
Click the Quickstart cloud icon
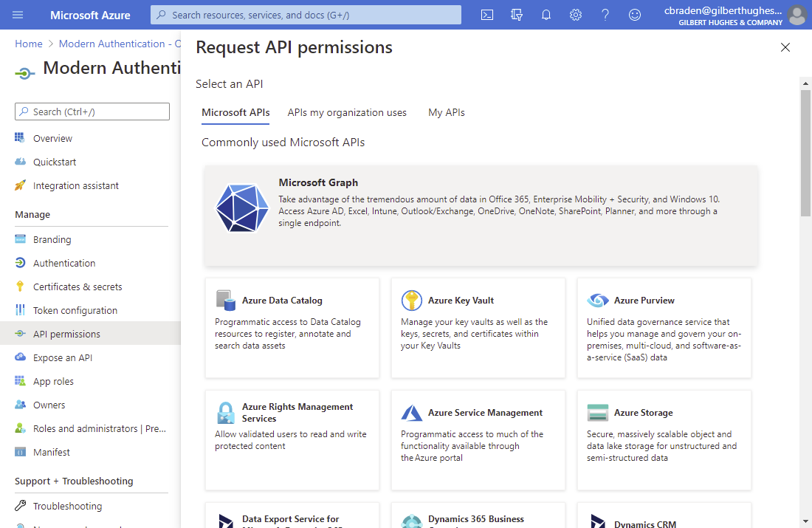point(20,162)
